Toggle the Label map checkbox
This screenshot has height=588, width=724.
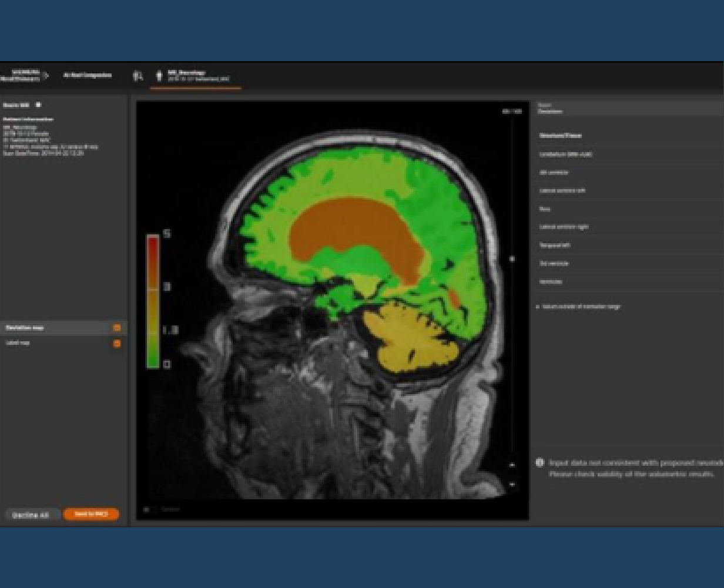(x=116, y=343)
